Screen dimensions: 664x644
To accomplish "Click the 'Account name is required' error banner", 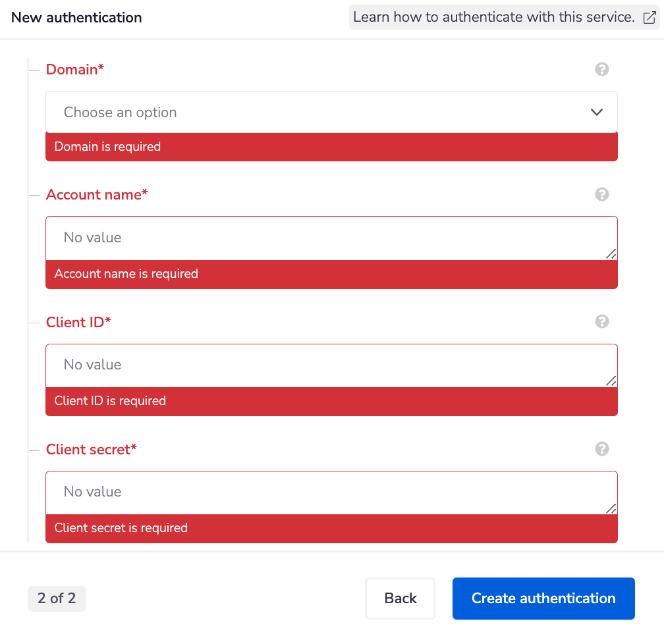I will (x=126, y=274).
